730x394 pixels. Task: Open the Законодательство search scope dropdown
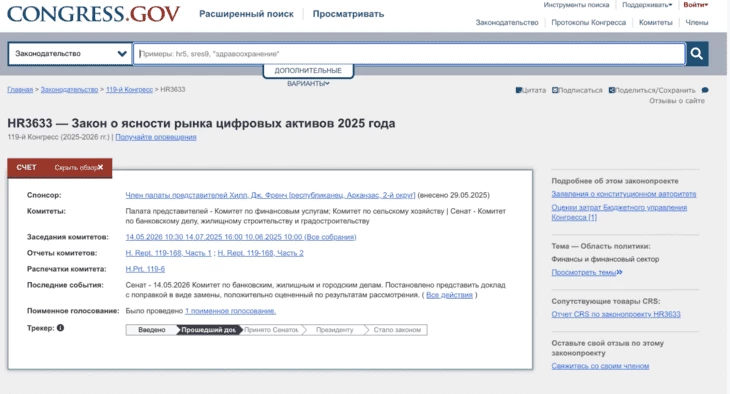[x=70, y=54]
